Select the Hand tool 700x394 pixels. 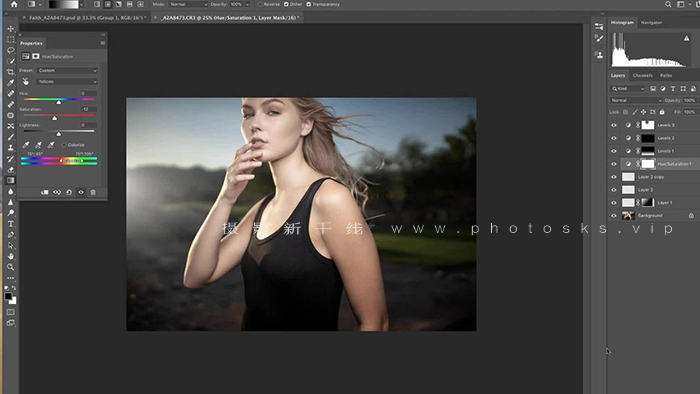pos(11,256)
